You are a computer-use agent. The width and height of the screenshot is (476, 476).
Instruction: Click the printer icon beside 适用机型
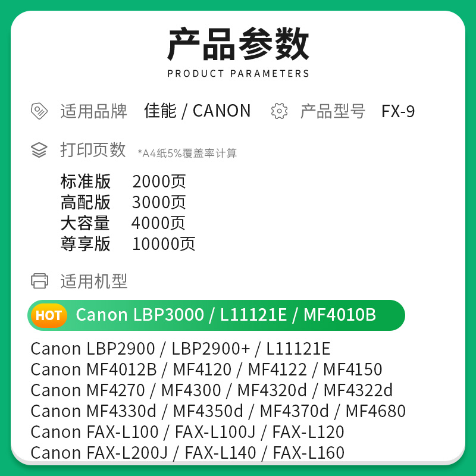pos(39,281)
